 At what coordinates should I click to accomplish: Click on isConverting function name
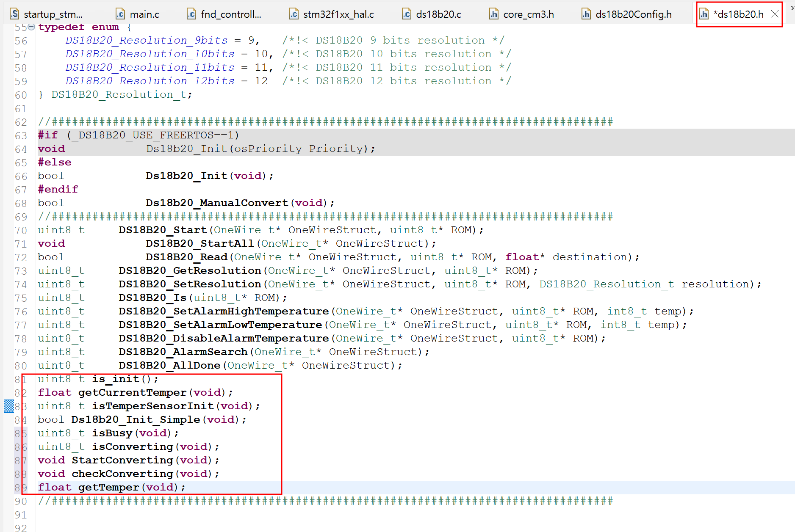point(133,447)
